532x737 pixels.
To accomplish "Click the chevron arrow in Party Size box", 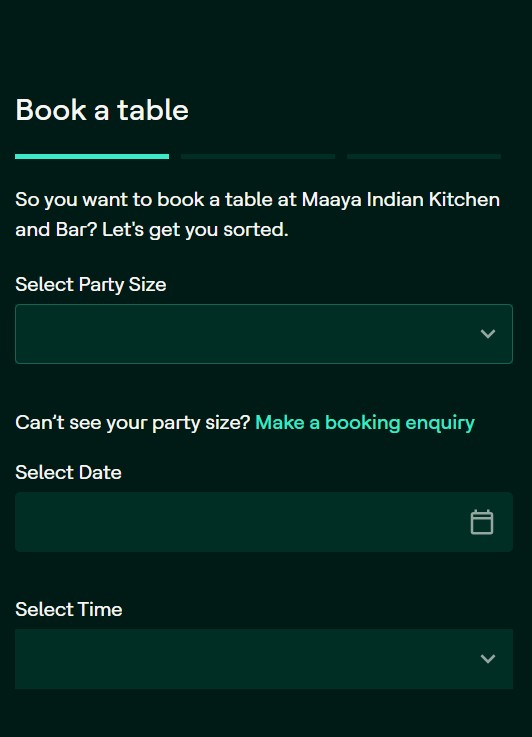I will coord(488,334).
